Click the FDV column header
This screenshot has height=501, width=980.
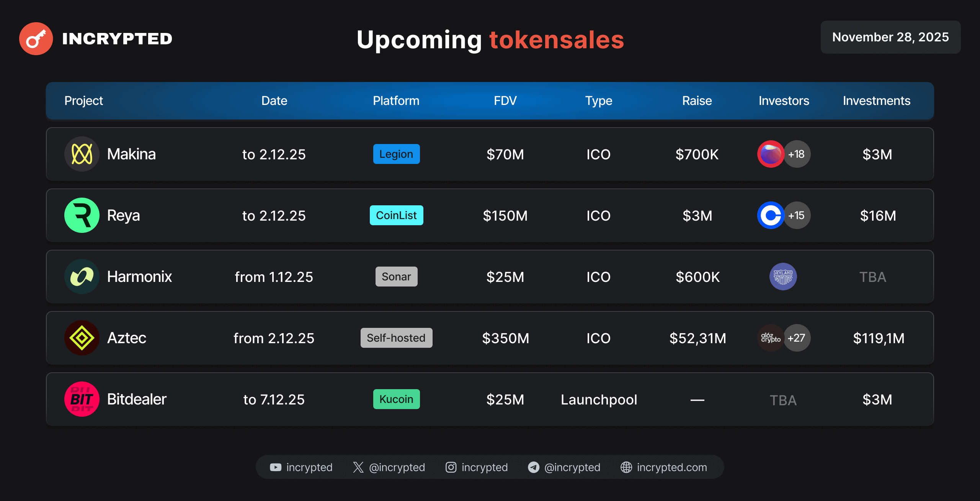[x=505, y=101]
